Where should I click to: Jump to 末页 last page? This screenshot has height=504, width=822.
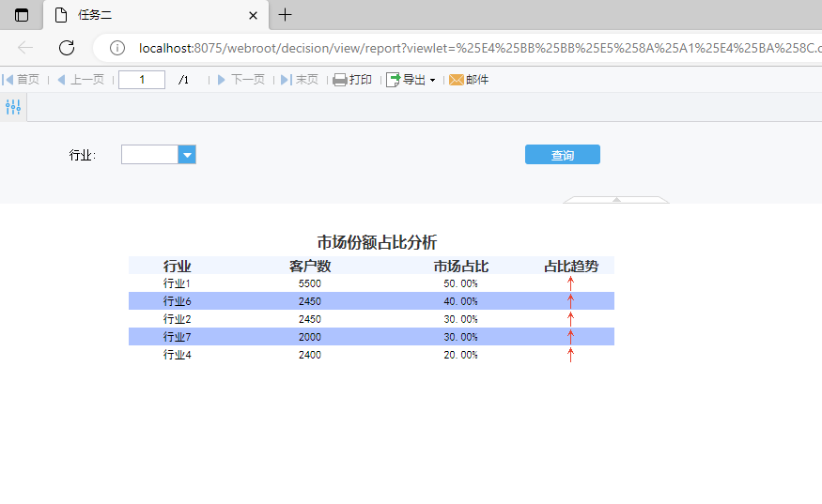point(300,80)
